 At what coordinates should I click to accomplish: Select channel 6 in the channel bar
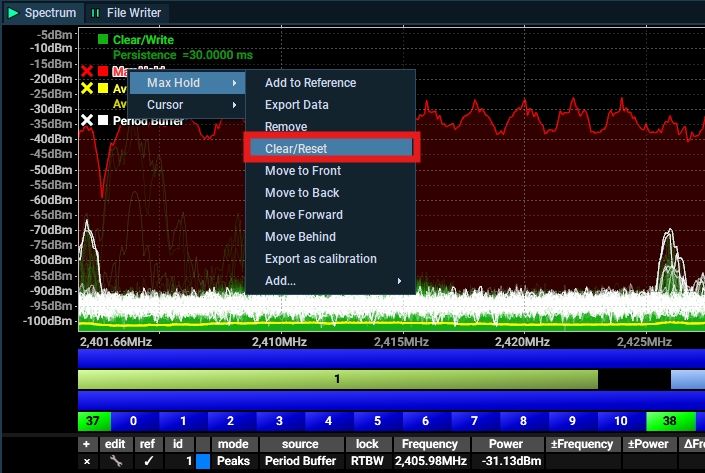tap(426, 421)
